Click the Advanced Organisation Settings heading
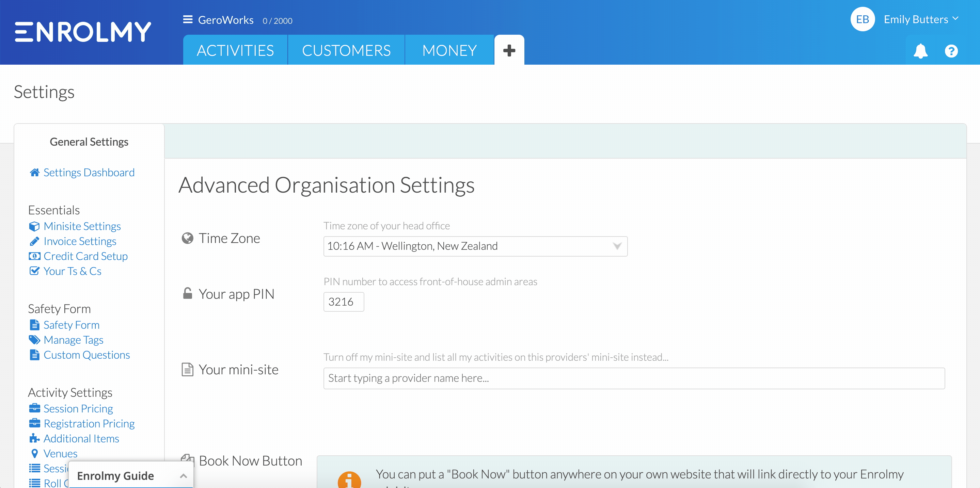 (x=327, y=185)
